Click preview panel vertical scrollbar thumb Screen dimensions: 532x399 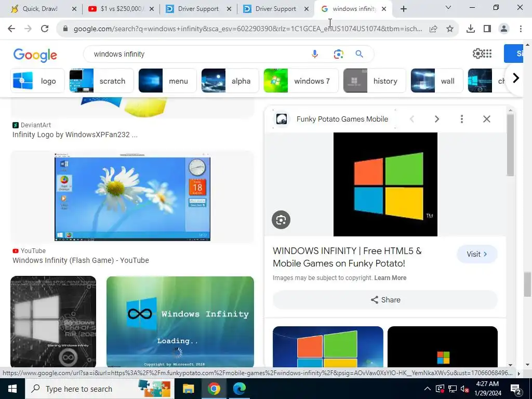point(510,145)
